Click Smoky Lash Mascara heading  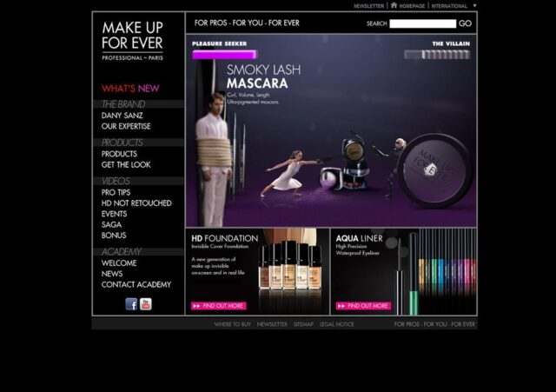click(x=263, y=76)
